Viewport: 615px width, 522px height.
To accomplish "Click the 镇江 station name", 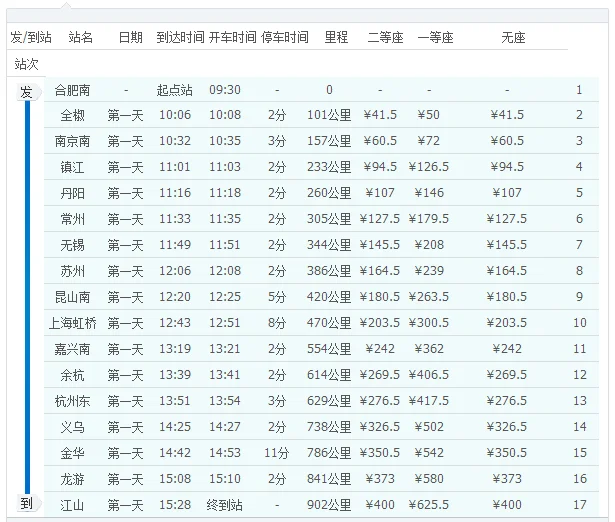I will (x=72, y=167).
